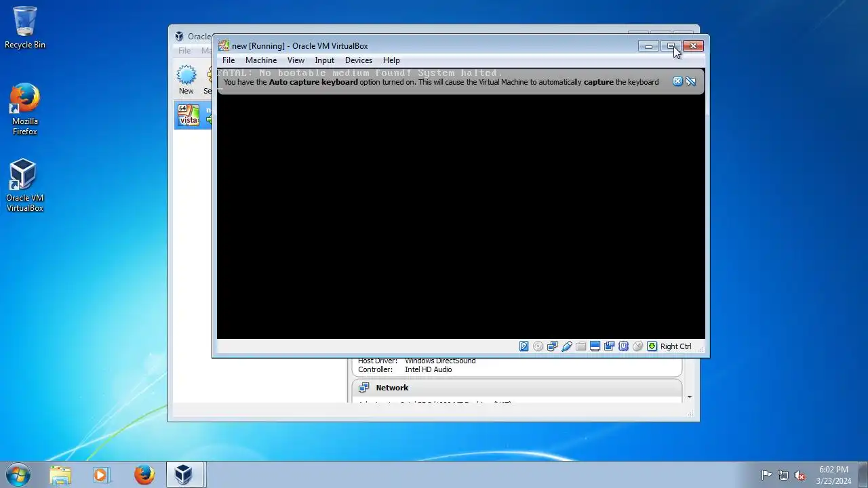
Task: Click the Network section icon in Manager
Action: pos(363,388)
